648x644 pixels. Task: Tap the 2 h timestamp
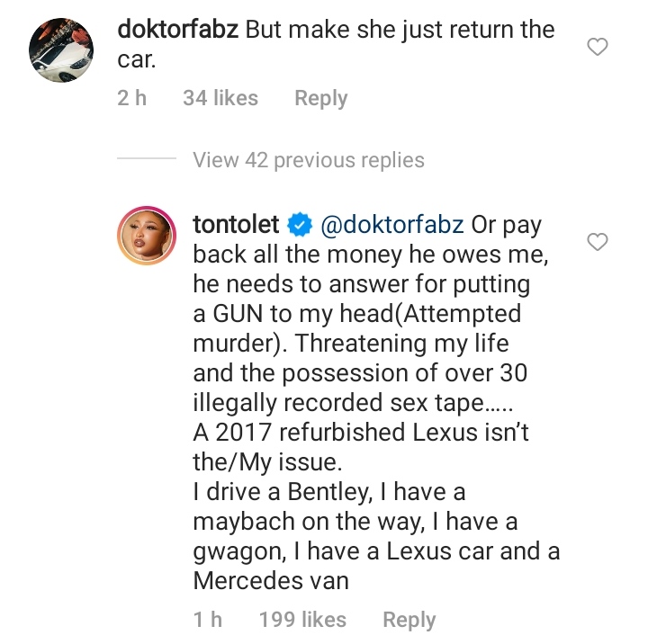pyautogui.click(x=131, y=98)
